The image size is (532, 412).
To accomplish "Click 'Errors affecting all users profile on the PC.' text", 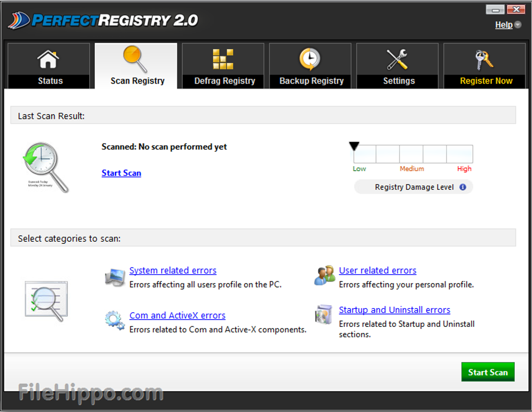I will click(205, 285).
